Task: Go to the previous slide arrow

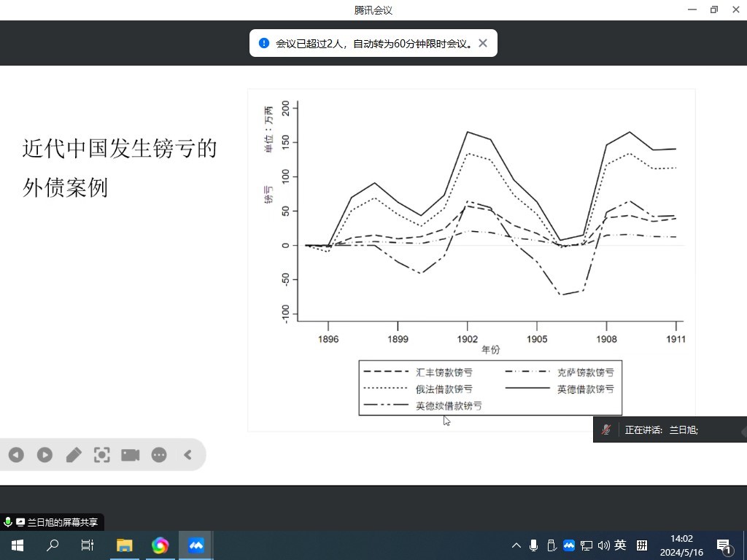Action: (16, 455)
